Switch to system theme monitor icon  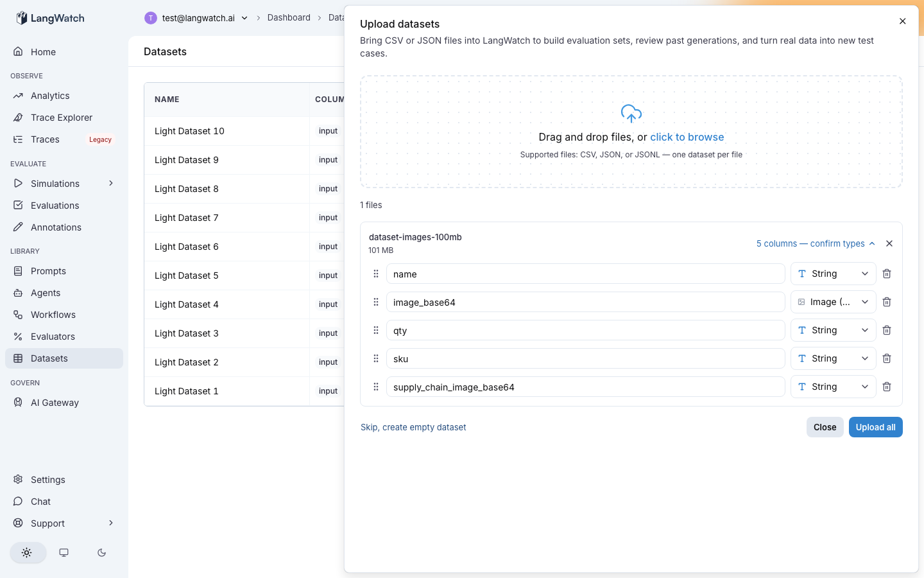click(64, 552)
